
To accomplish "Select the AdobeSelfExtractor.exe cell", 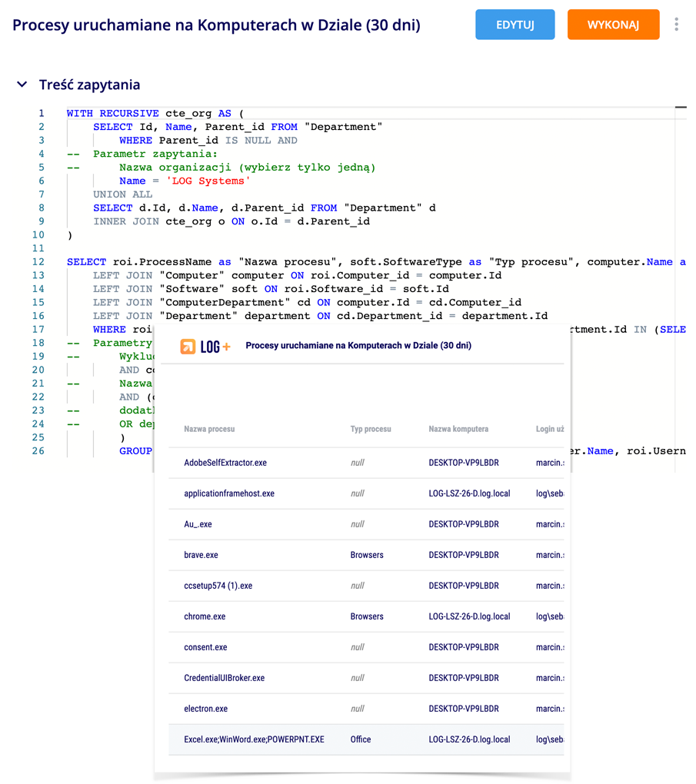I will click(225, 463).
